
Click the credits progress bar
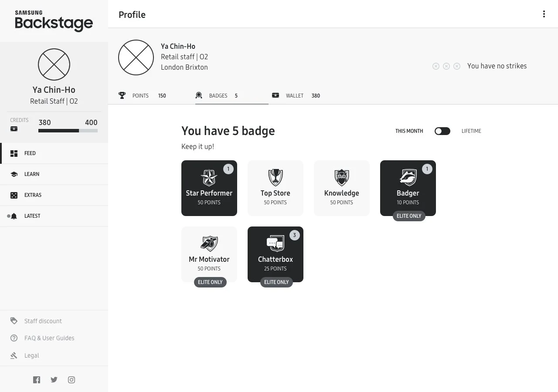pyautogui.click(x=68, y=131)
